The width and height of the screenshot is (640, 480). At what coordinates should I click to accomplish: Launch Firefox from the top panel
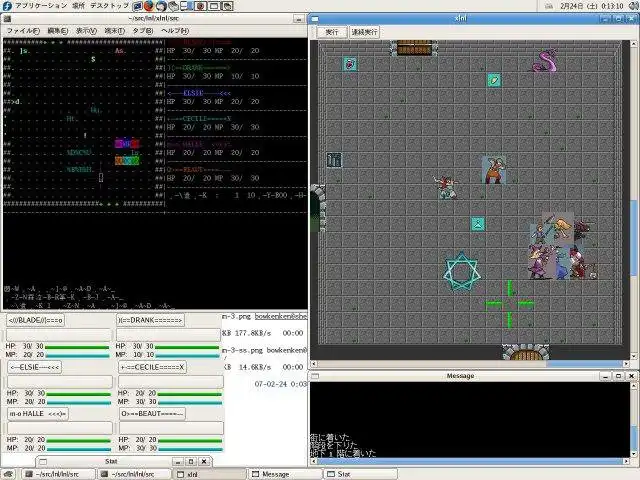tap(149, 6)
